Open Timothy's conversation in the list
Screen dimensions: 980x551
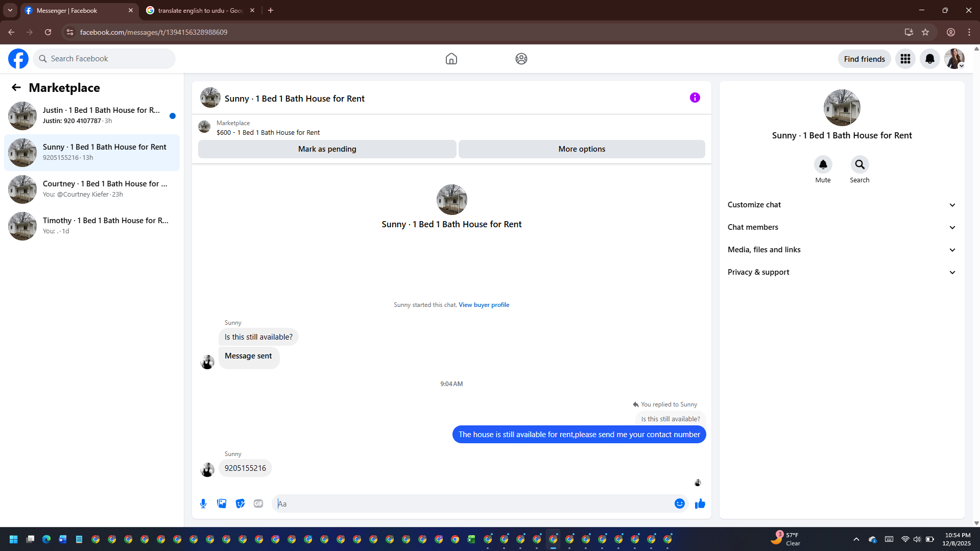[92, 226]
